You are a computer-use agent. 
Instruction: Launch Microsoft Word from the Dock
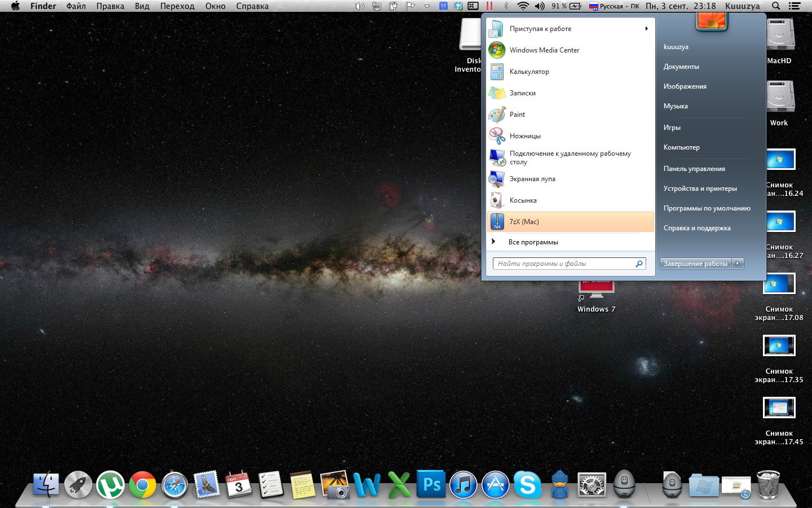coord(367,485)
